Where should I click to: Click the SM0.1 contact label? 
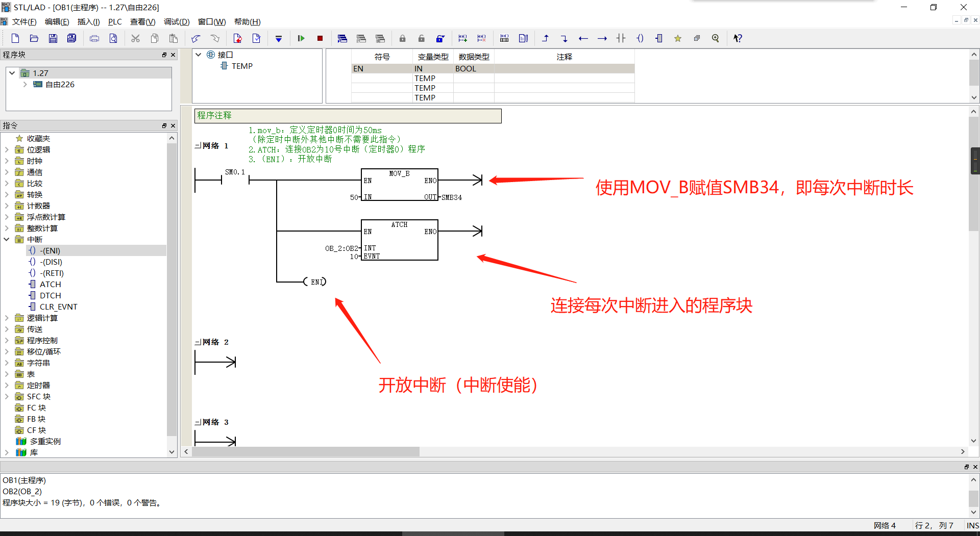235,172
